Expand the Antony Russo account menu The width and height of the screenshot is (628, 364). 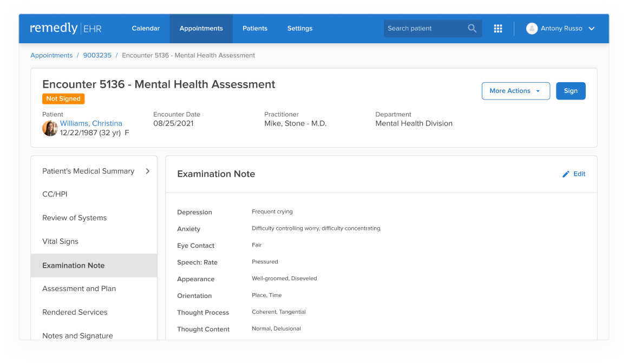591,29
